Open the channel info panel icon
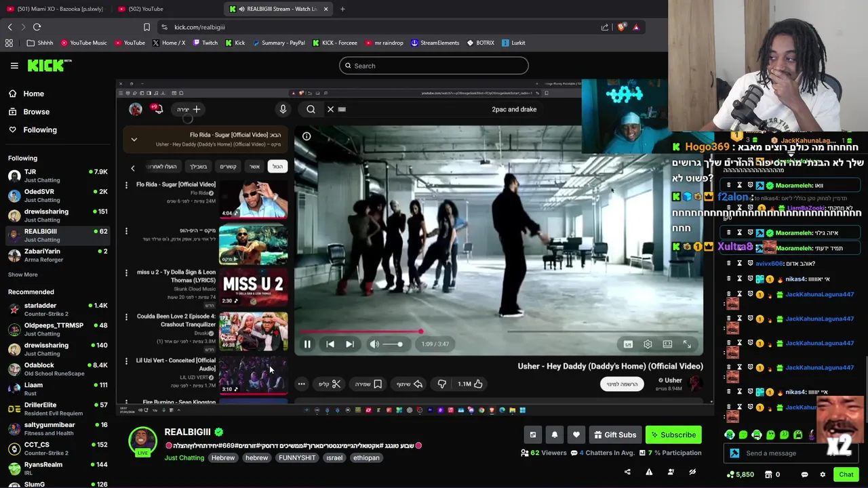 tap(532, 434)
